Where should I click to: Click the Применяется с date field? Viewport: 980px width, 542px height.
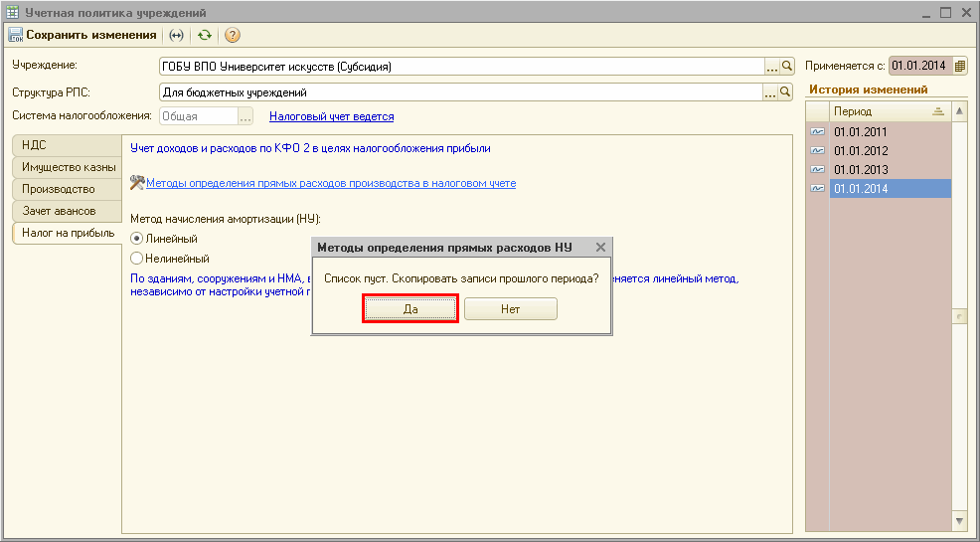point(920,66)
